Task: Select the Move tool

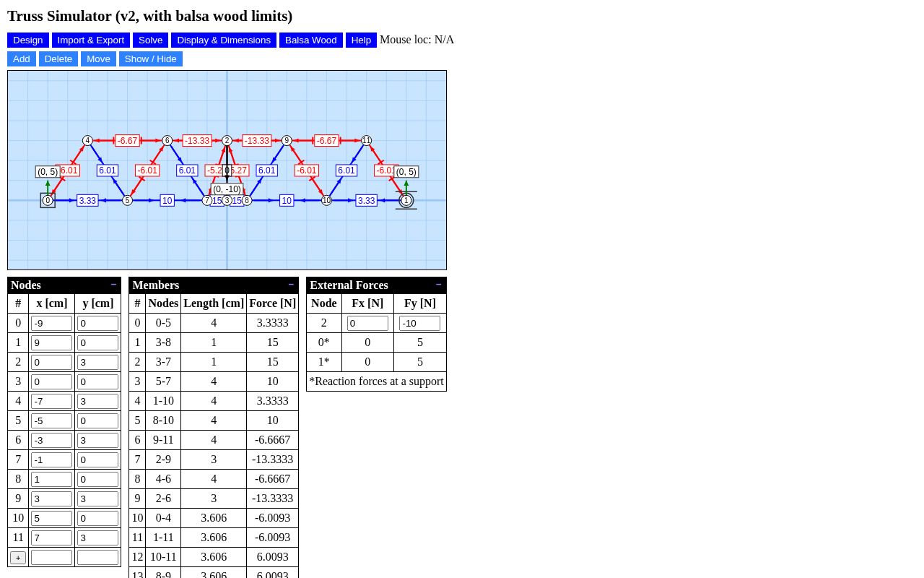Action: (98, 59)
